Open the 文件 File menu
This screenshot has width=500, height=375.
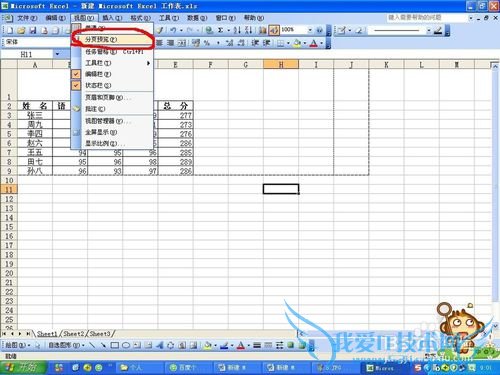tap(27, 18)
